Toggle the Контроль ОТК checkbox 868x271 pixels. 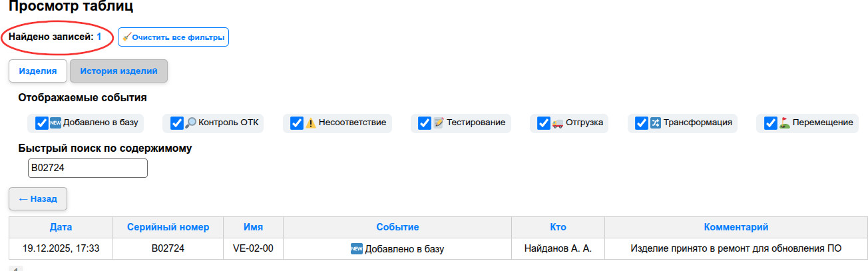click(x=176, y=123)
